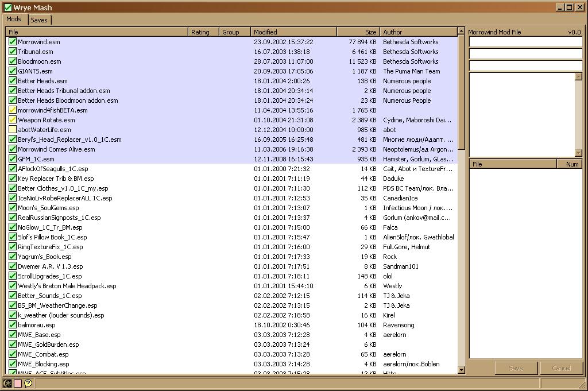Viewport: 588px width, 391px height.
Task: Select BS_BM_WeatherChange.esp file name
Action: [x=57, y=305]
